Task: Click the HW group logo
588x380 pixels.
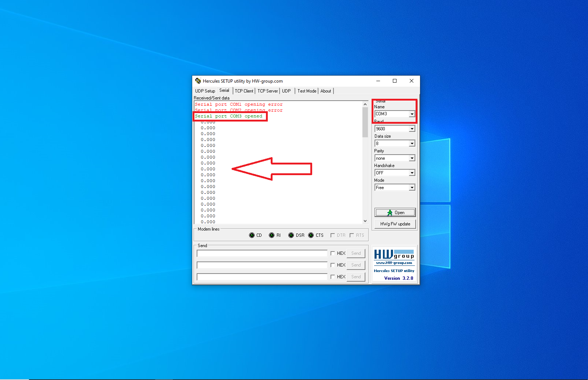Action: tap(394, 254)
